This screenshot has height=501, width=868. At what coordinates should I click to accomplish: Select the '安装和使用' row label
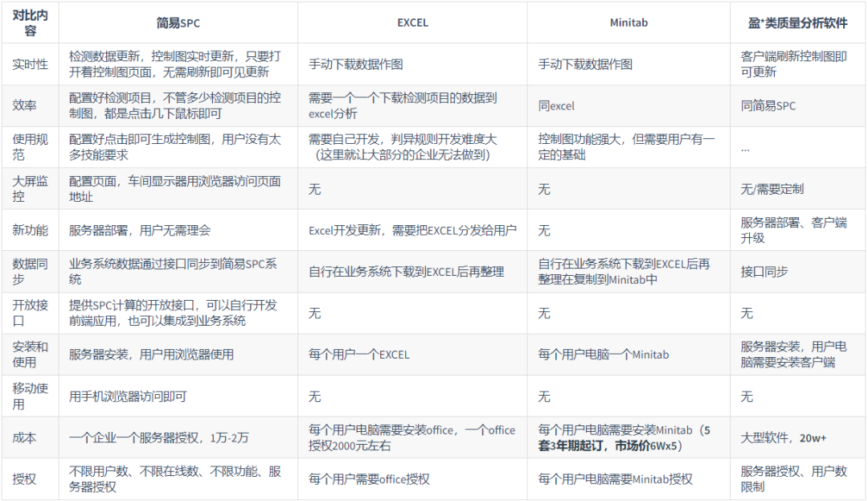click(x=31, y=355)
